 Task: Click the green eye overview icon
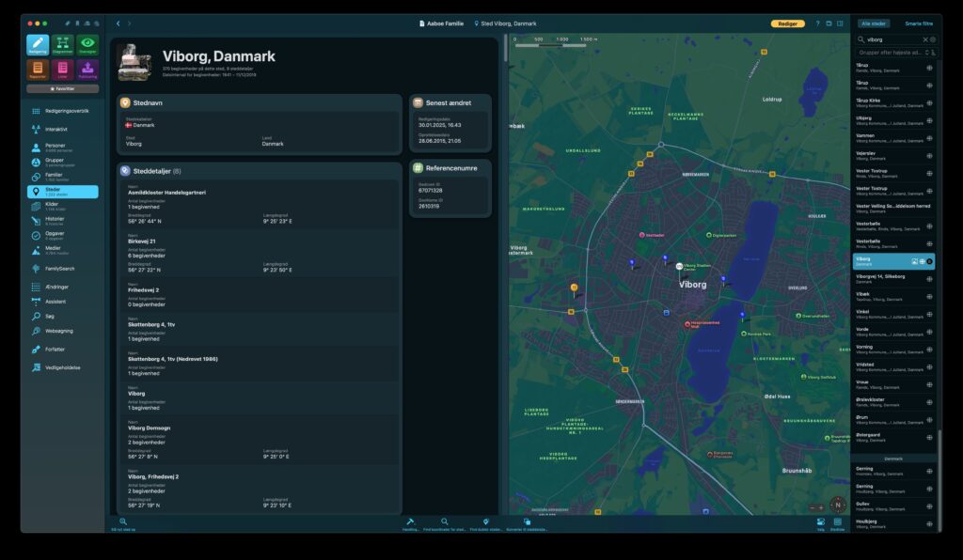coord(87,45)
